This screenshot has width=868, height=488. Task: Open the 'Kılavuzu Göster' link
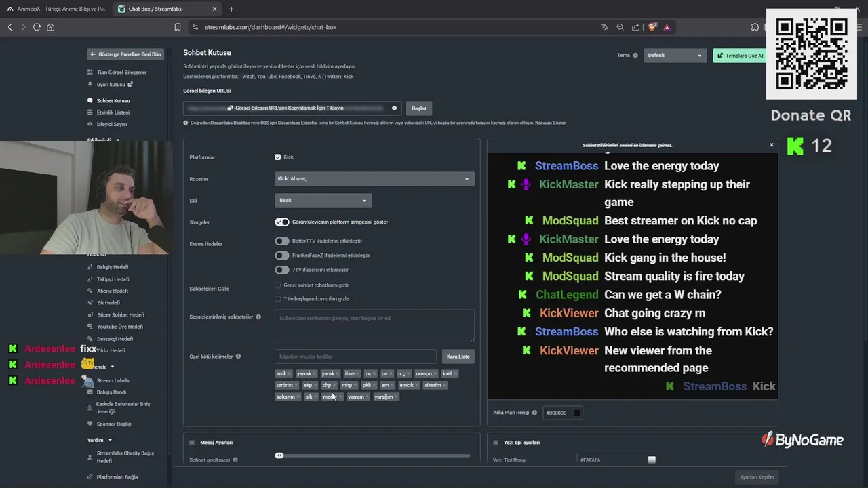[550, 123]
